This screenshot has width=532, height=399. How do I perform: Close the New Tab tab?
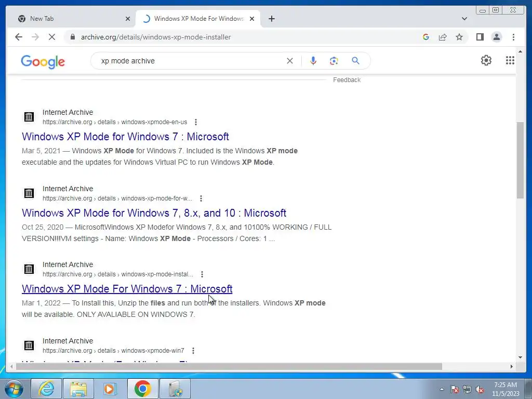click(x=128, y=19)
